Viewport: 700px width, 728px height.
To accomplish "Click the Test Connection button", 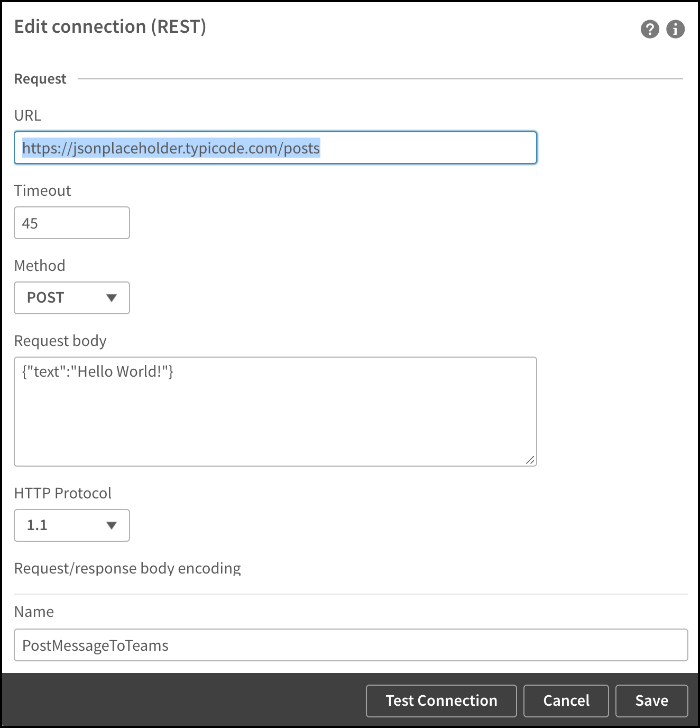I will (441, 701).
